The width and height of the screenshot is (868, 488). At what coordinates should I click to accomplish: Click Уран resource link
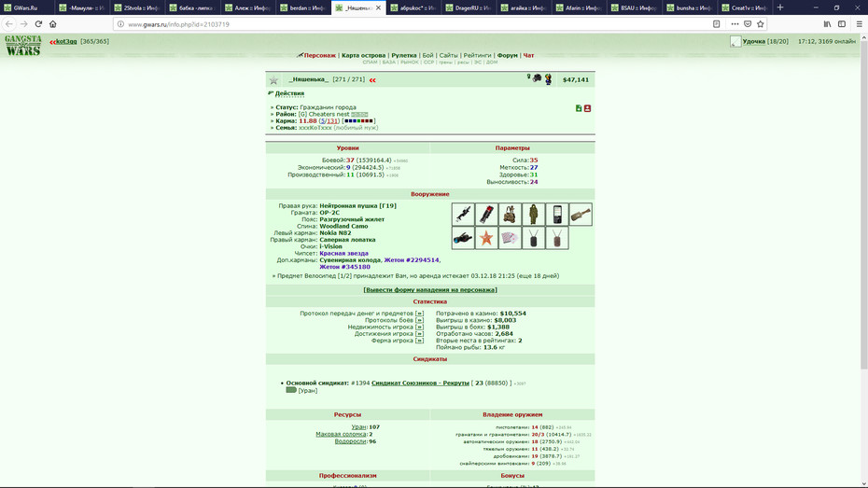[358, 427]
